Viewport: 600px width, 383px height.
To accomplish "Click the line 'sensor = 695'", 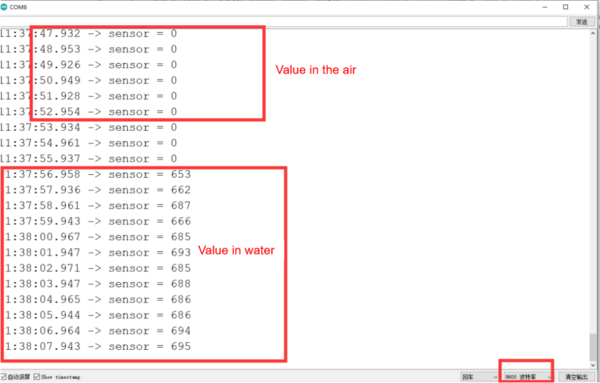I will point(98,347).
